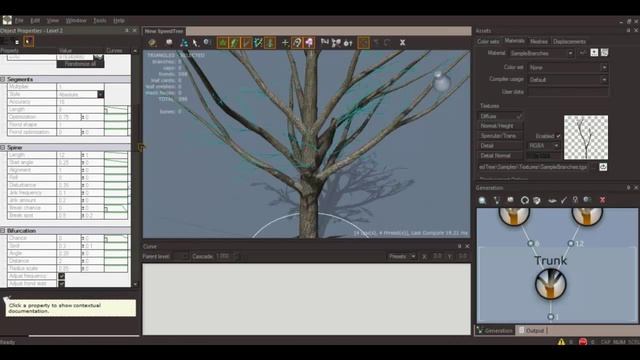Image resolution: width=640 pixels, height=360 pixels.
Task: Select the Specular/Trans texture slot
Action: (x=500, y=136)
